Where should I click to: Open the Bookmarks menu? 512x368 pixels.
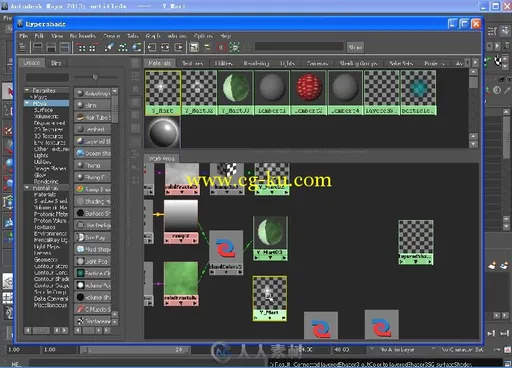83,36
